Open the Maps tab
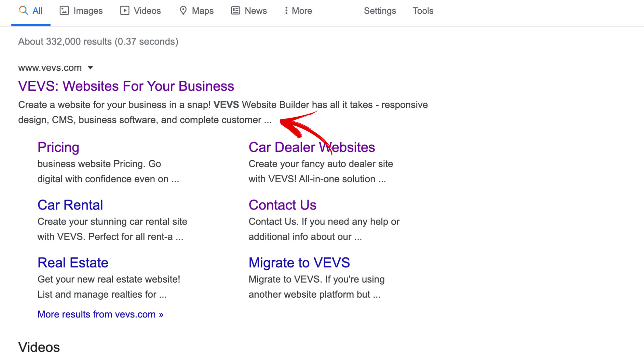This screenshot has height=362, width=644. 197,11
